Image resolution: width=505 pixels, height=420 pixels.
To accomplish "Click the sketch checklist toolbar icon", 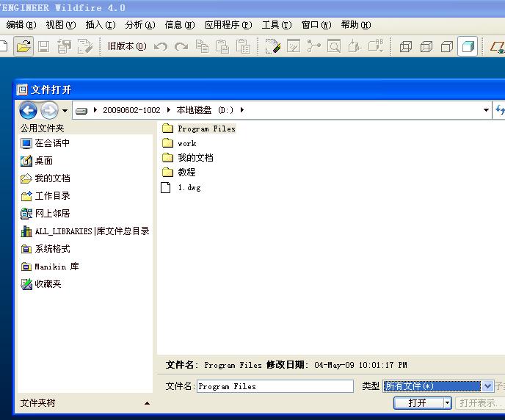I will (x=294, y=47).
